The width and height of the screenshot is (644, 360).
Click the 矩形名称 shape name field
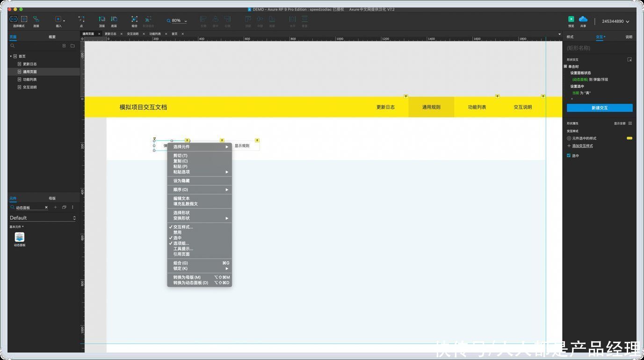coord(600,48)
